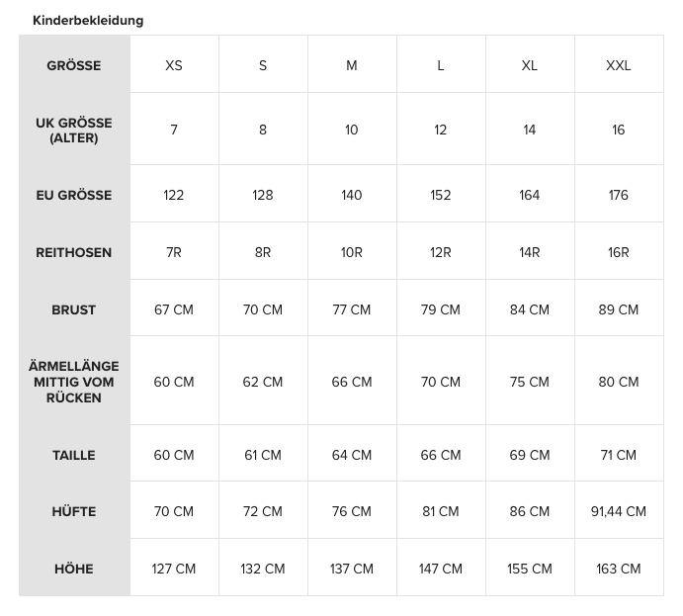
Task: Select UK age value 10
Action: pyautogui.click(x=352, y=130)
